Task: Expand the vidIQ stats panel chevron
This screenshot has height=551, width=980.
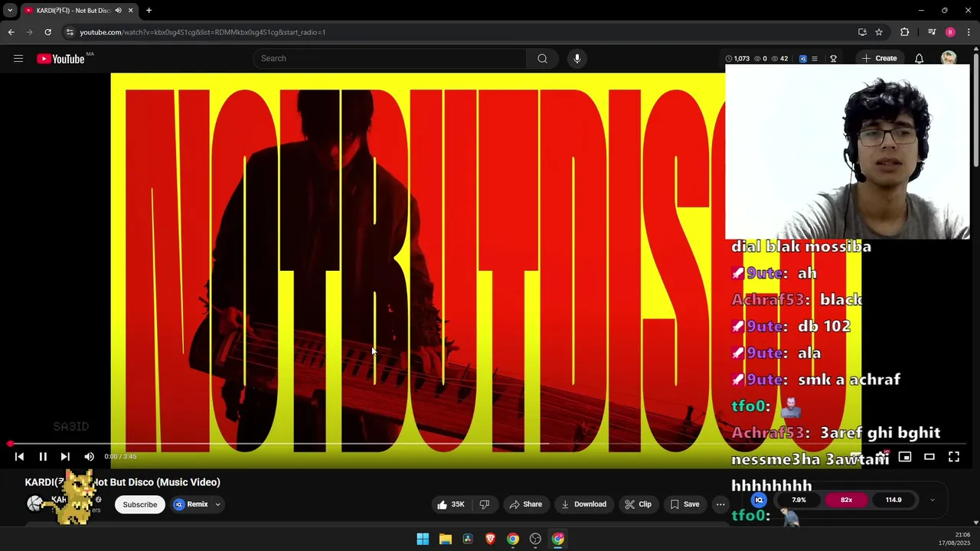Action: (932, 500)
